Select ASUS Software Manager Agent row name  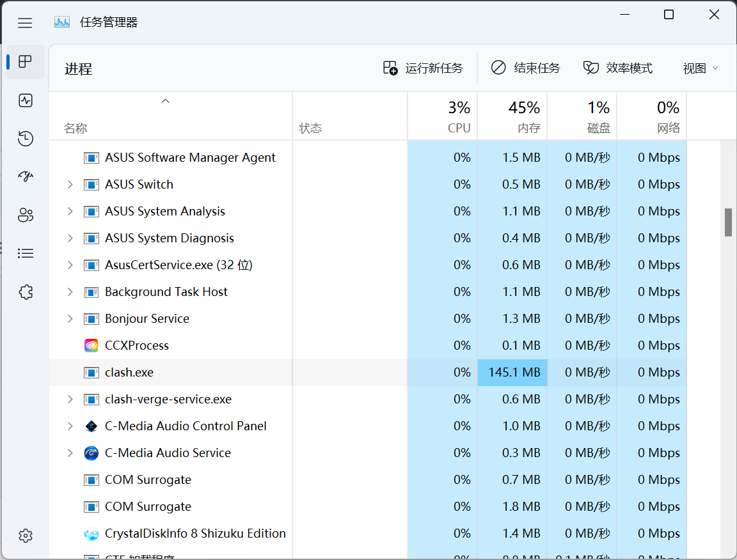[190, 158]
